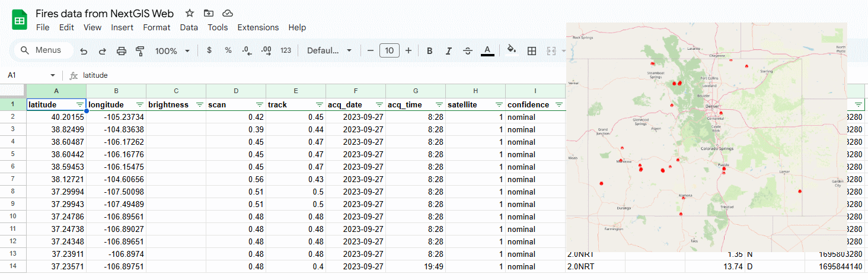Open the track column filter

point(320,104)
